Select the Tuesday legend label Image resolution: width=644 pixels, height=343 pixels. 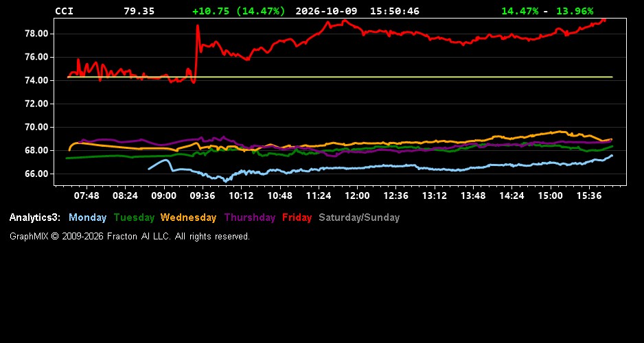tap(134, 218)
